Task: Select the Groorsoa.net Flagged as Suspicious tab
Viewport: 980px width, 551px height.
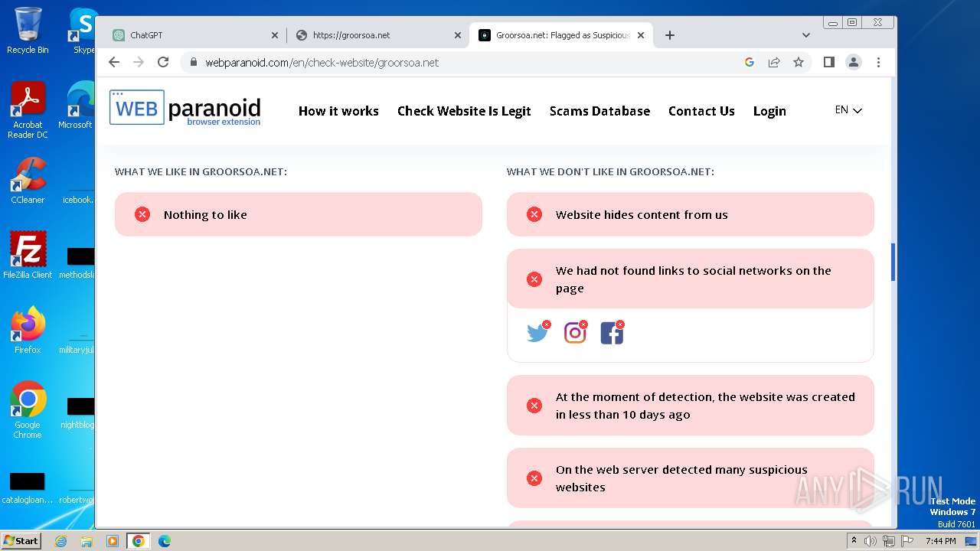Action: click(561, 35)
